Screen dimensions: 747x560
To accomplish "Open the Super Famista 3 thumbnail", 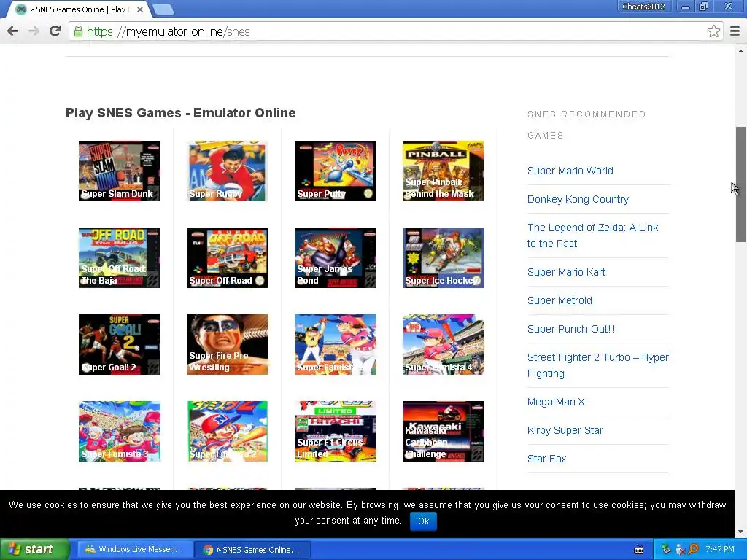I will [120, 432].
